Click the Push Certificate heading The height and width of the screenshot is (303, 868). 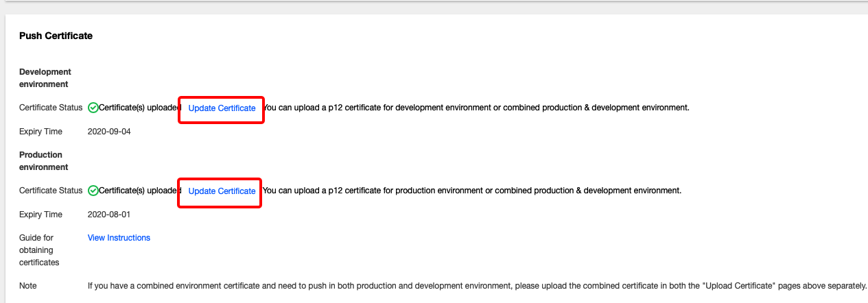pos(56,36)
